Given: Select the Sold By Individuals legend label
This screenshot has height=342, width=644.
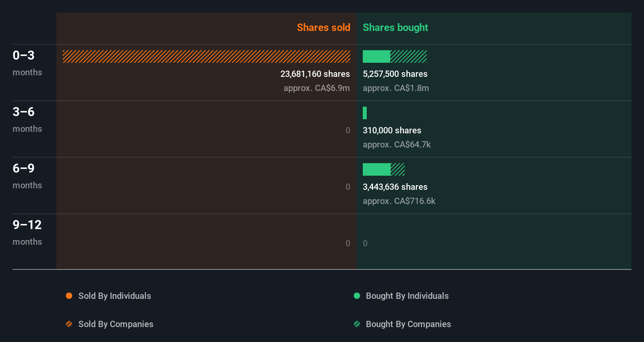Looking at the screenshot, I should pos(115,296).
